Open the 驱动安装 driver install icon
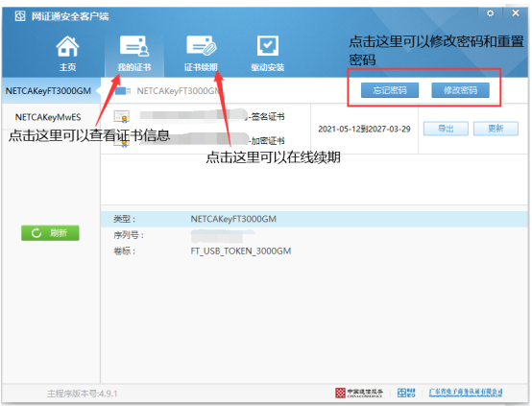Screen dimensions: 532x406 point(267,46)
